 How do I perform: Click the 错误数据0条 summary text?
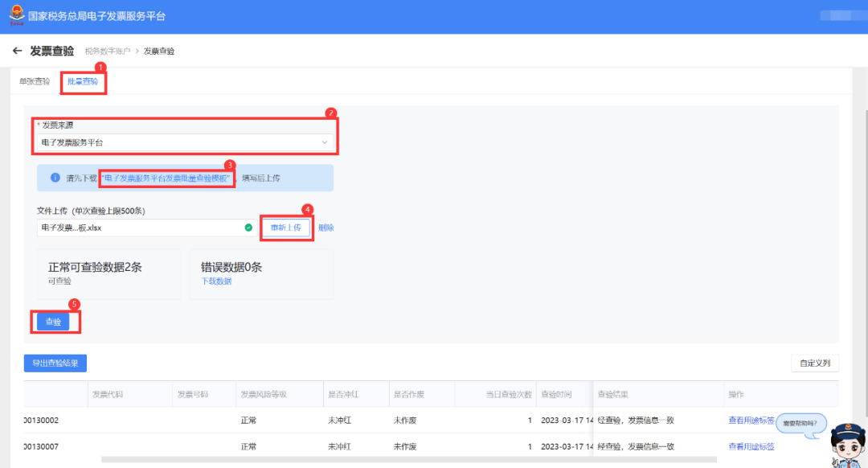click(231, 267)
